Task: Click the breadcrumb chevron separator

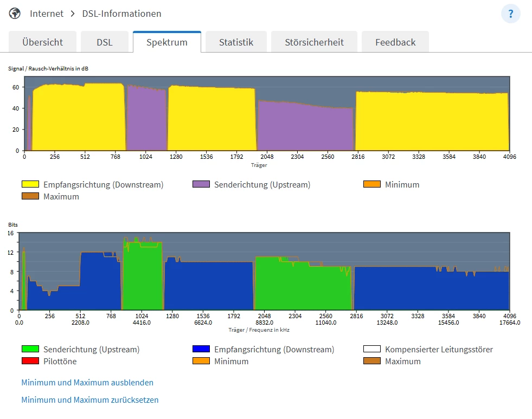Action: click(73, 14)
